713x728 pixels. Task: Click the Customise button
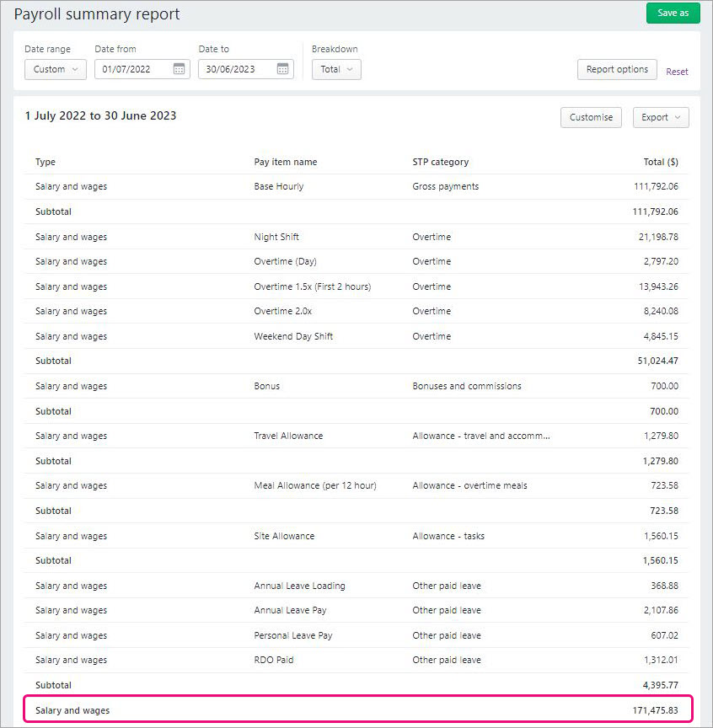click(x=591, y=117)
